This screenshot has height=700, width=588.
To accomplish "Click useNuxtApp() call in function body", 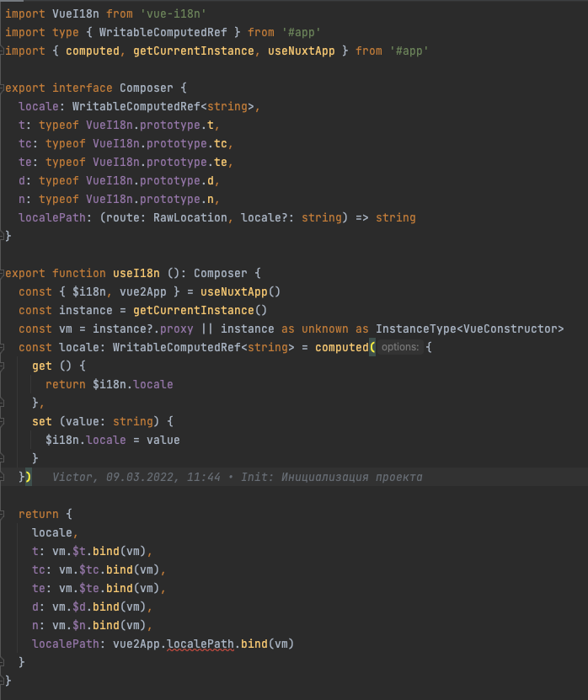I will 241,291.
